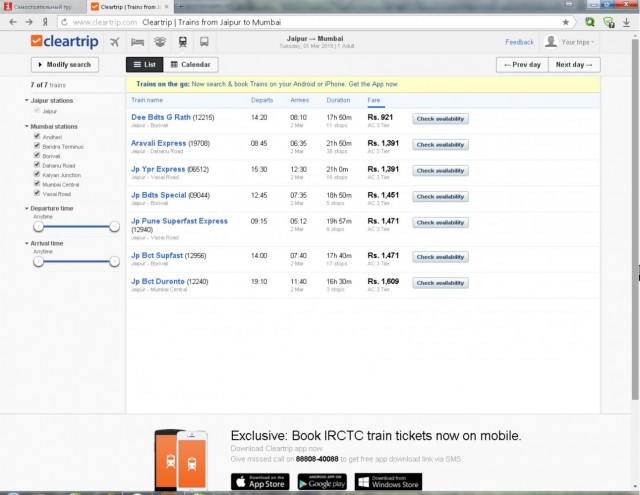
Task: Open the Trains section icon
Action: coord(182,42)
